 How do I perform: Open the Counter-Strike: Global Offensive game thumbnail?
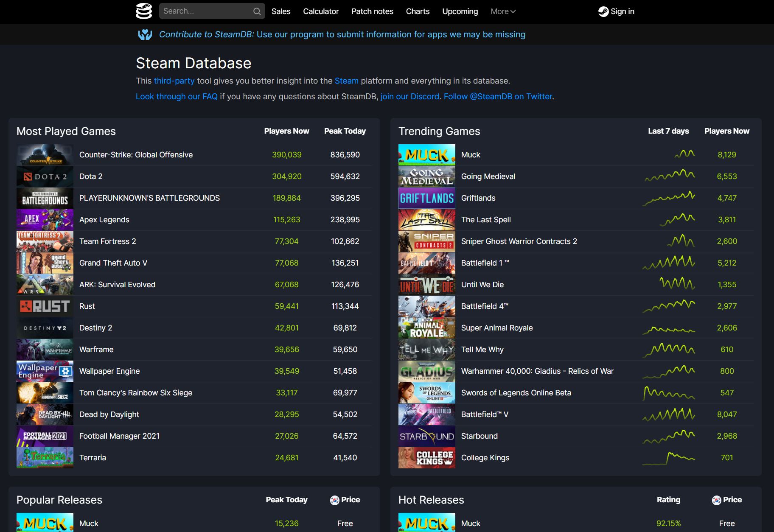click(45, 155)
